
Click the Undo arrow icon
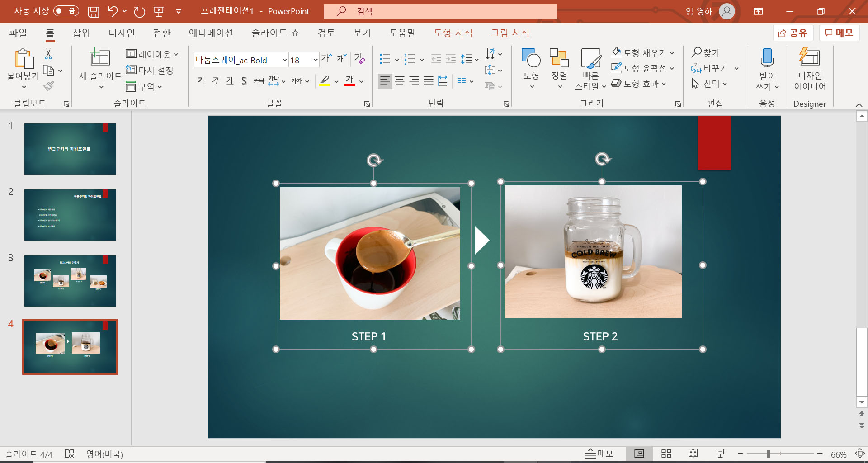[113, 11]
